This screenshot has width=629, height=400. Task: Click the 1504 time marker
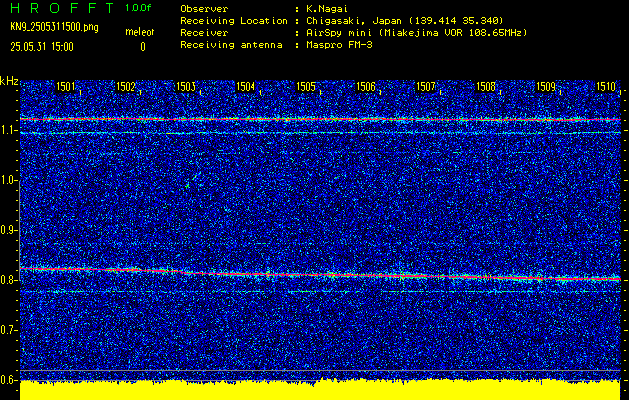click(x=246, y=87)
